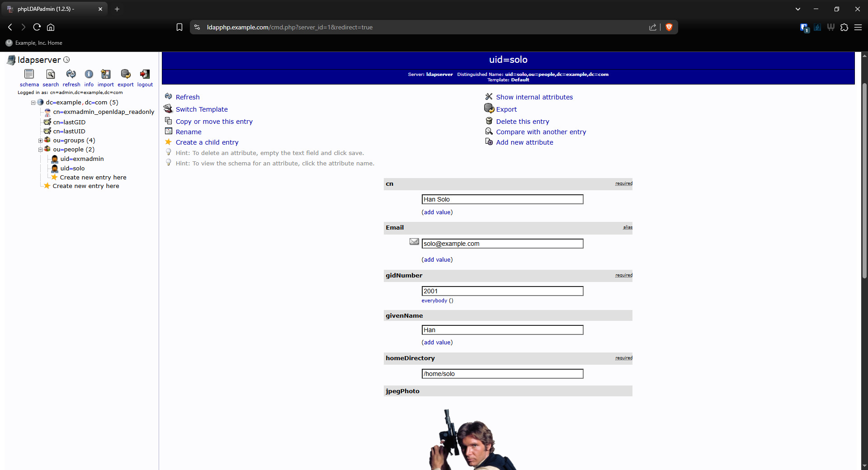The image size is (868, 470).
Task: Expand the ou=groups tree node
Action: click(x=40, y=141)
